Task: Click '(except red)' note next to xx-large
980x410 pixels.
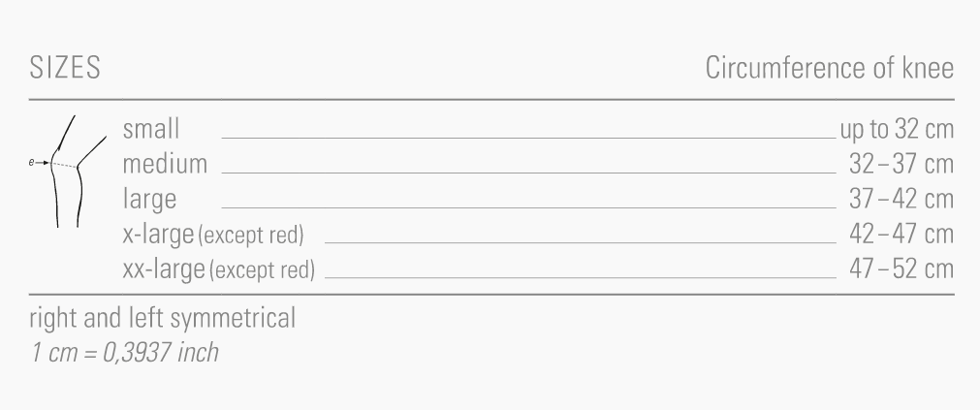Action: 263,270
